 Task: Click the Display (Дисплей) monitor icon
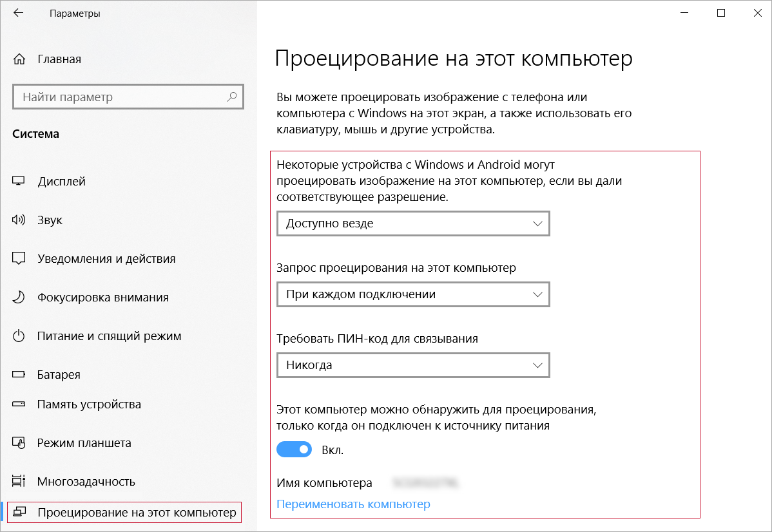(19, 182)
